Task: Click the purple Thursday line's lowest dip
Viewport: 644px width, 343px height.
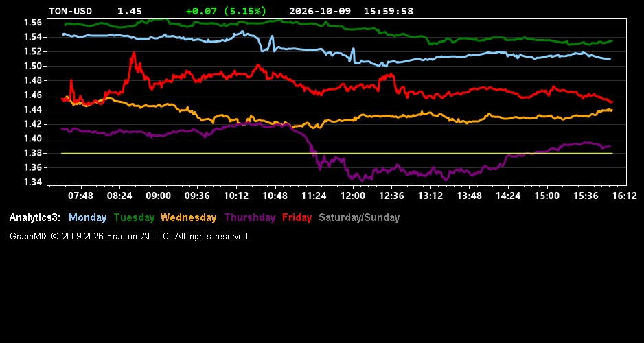Action: [362, 180]
